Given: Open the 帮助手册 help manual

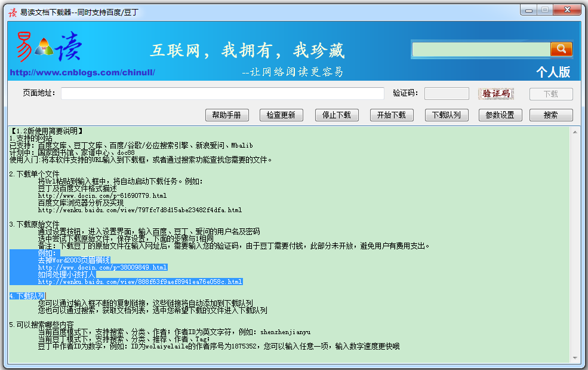Looking at the screenshot, I should (x=226, y=115).
